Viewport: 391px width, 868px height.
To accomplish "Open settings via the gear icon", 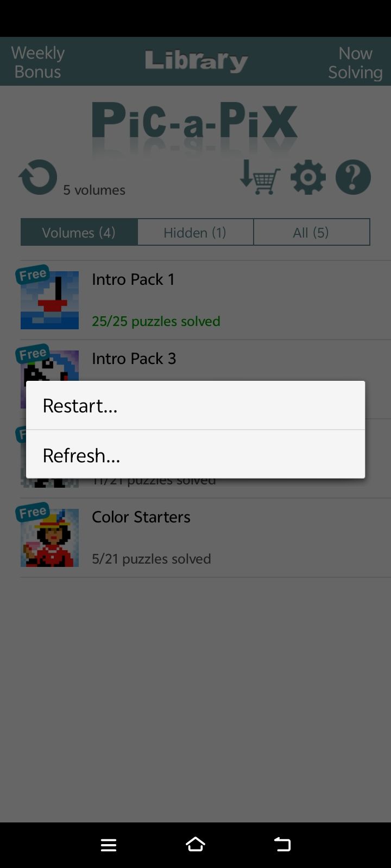I will click(308, 177).
